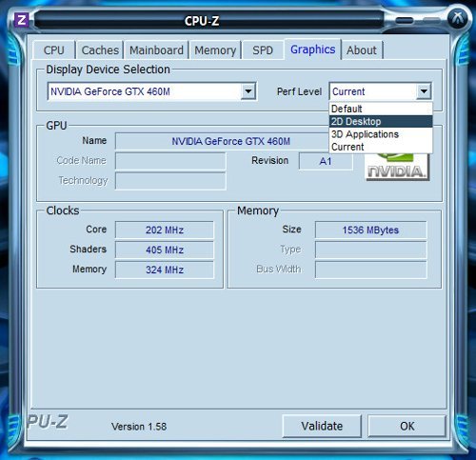
Task: View the About tab
Action: click(362, 50)
